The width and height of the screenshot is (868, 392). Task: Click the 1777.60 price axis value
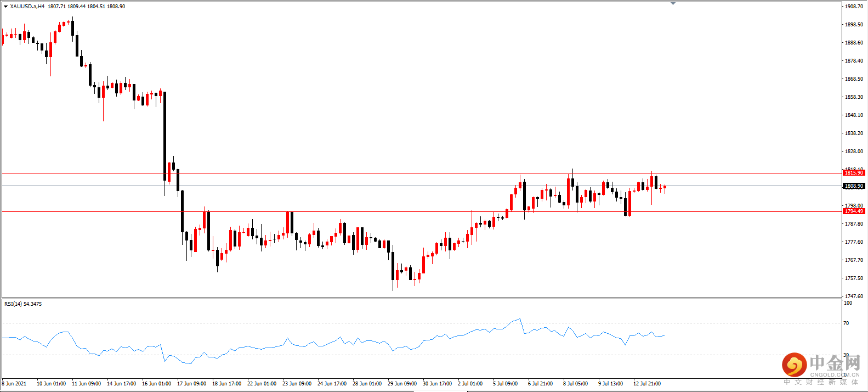pos(854,242)
